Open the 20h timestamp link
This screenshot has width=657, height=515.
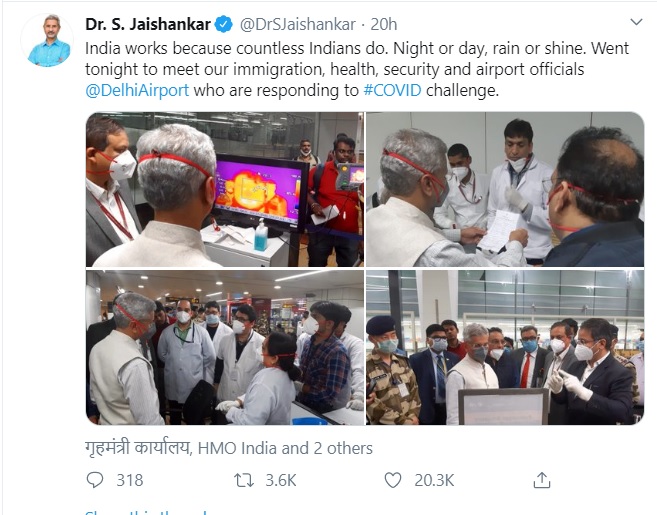[x=384, y=24]
